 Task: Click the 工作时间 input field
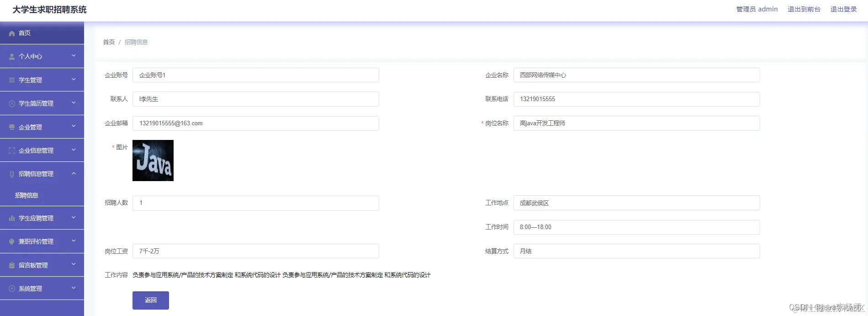click(x=637, y=227)
